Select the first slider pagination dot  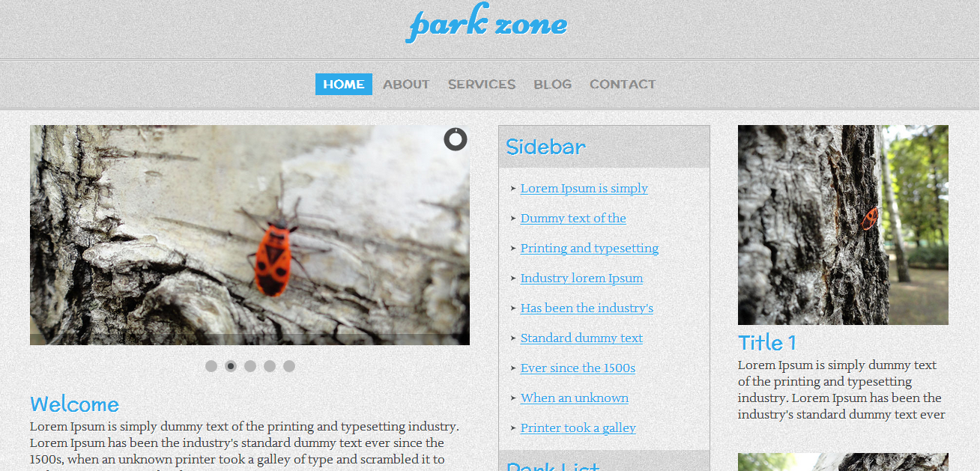click(x=211, y=366)
